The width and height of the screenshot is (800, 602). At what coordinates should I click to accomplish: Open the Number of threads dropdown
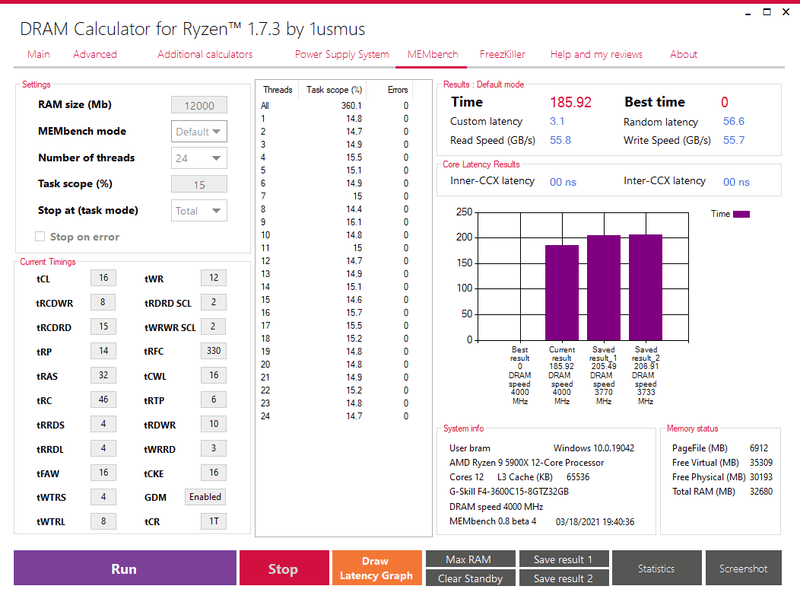[x=199, y=158]
